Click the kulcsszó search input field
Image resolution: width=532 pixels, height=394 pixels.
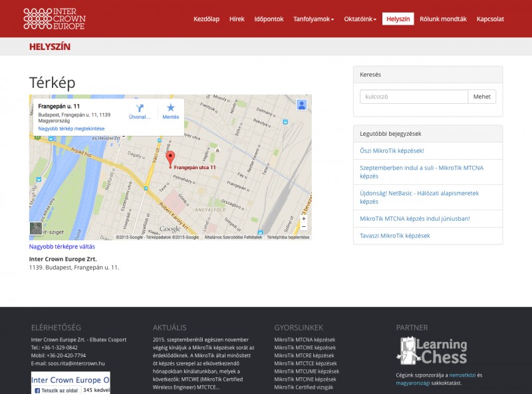[x=414, y=97]
